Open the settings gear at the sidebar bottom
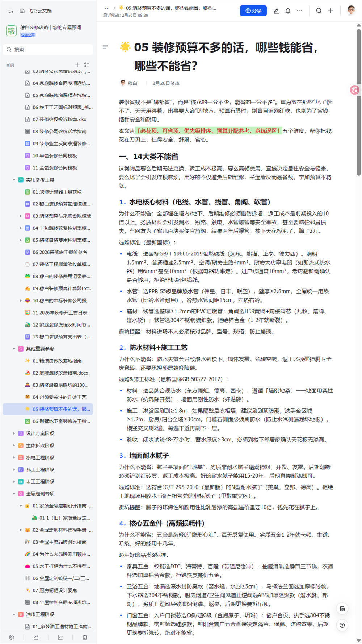 pyautogui.click(x=12, y=637)
